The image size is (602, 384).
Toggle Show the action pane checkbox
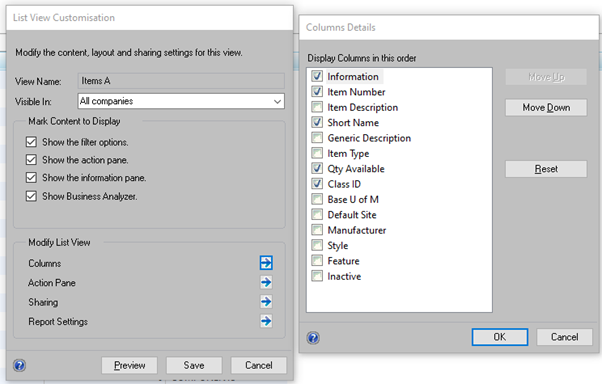click(x=31, y=160)
